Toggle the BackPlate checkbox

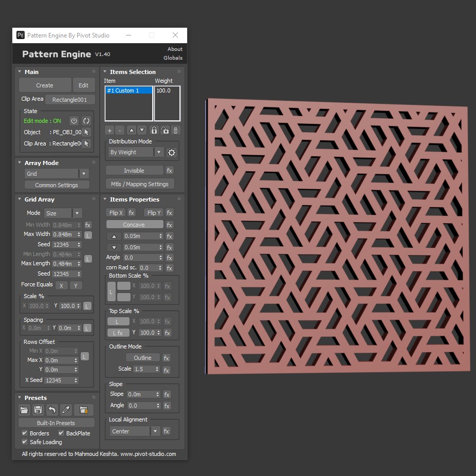61,433
